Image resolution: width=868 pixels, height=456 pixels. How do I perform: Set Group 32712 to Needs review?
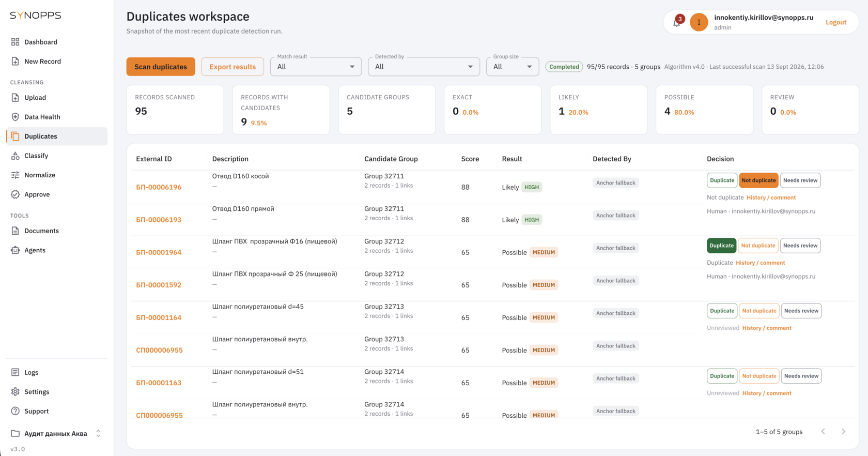(800, 246)
